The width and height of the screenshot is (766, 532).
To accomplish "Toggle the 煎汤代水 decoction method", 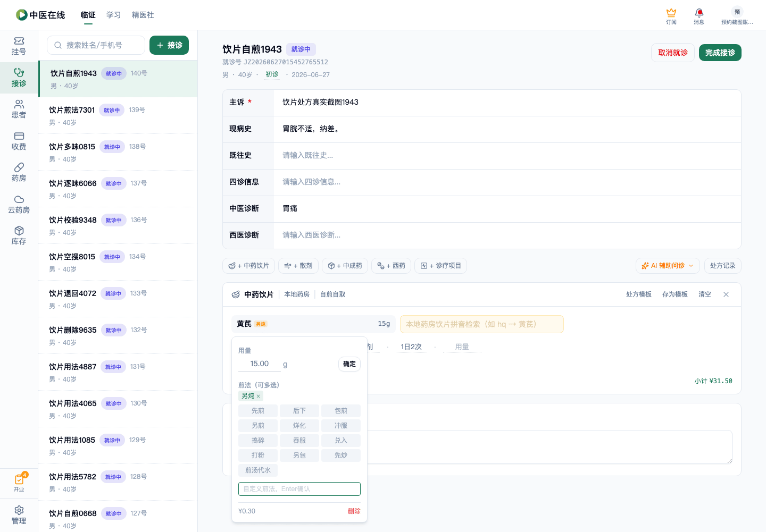I will 258,470.
